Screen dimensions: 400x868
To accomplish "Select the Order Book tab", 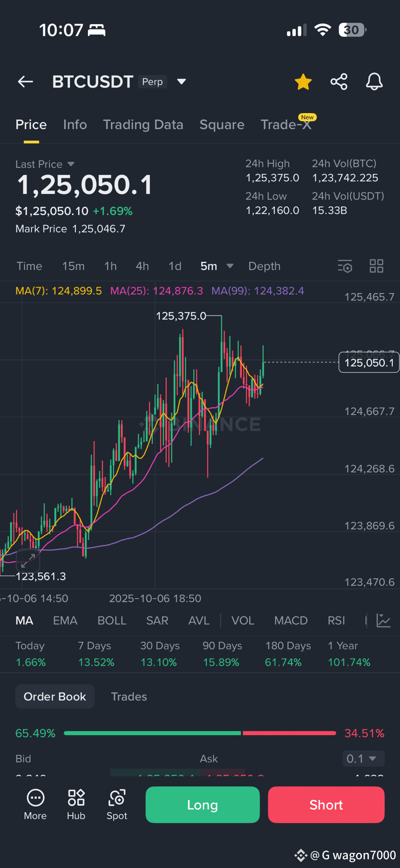I will [x=55, y=696].
